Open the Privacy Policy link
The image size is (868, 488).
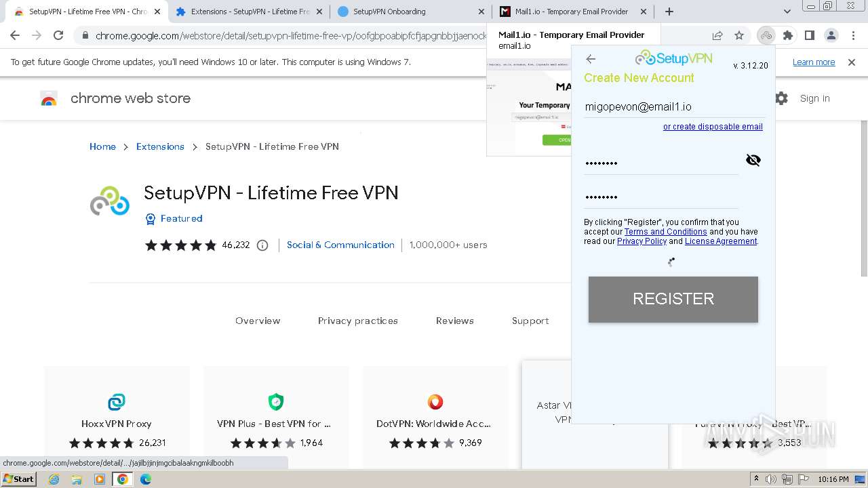(642, 241)
